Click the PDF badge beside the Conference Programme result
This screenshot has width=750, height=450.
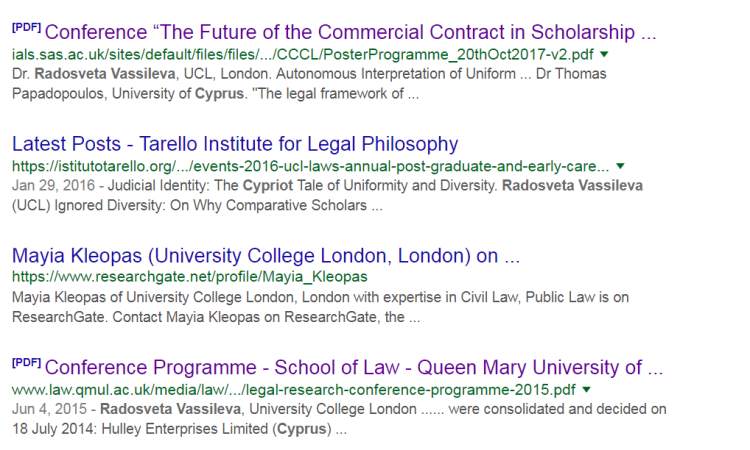[x=26, y=362]
